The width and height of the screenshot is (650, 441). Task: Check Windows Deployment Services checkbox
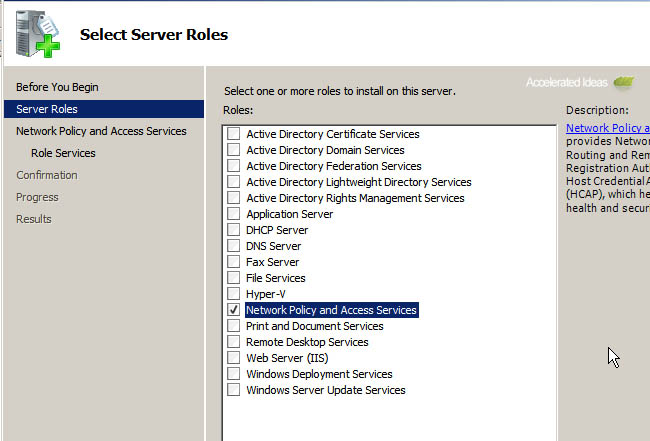click(233, 373)
